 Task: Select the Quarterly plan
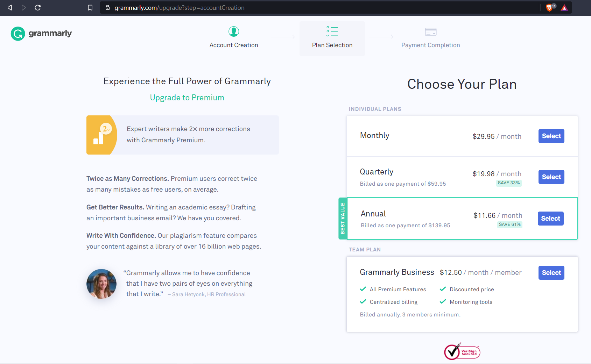pos(551,177)
